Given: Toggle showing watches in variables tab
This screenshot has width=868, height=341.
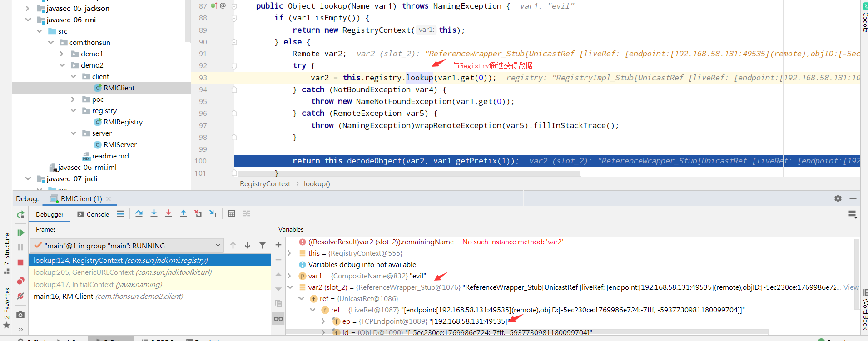Looking at the screenshot, I should [278, 319].
